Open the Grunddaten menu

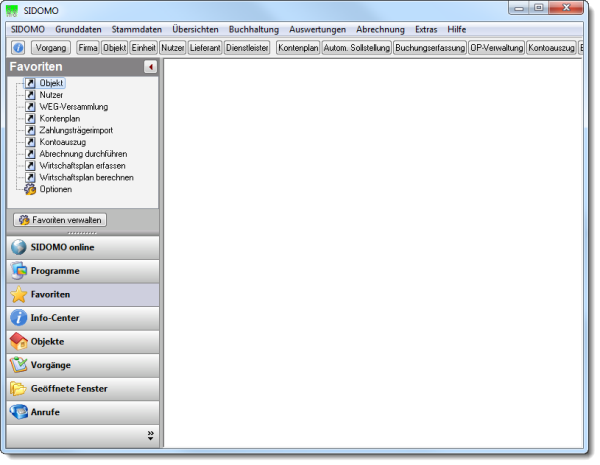click(78, 29)
